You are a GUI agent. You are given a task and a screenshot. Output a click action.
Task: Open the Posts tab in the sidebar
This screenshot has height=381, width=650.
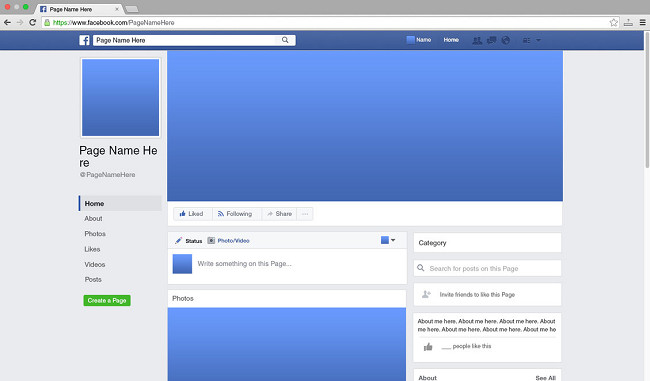point(93,279)
